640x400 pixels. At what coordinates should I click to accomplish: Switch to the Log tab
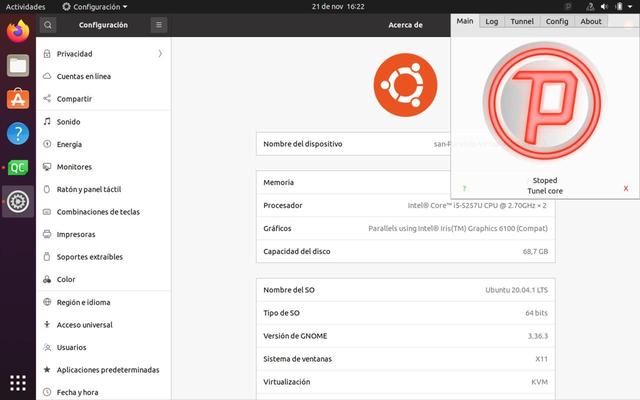click(491, 22)
